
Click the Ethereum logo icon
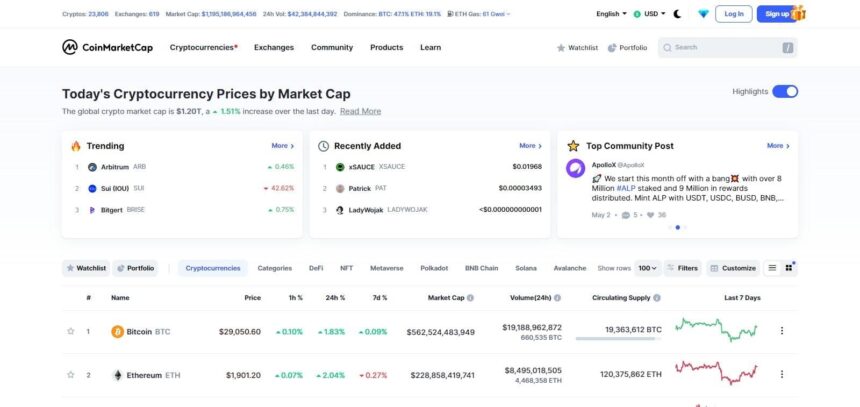pos(117,375)
